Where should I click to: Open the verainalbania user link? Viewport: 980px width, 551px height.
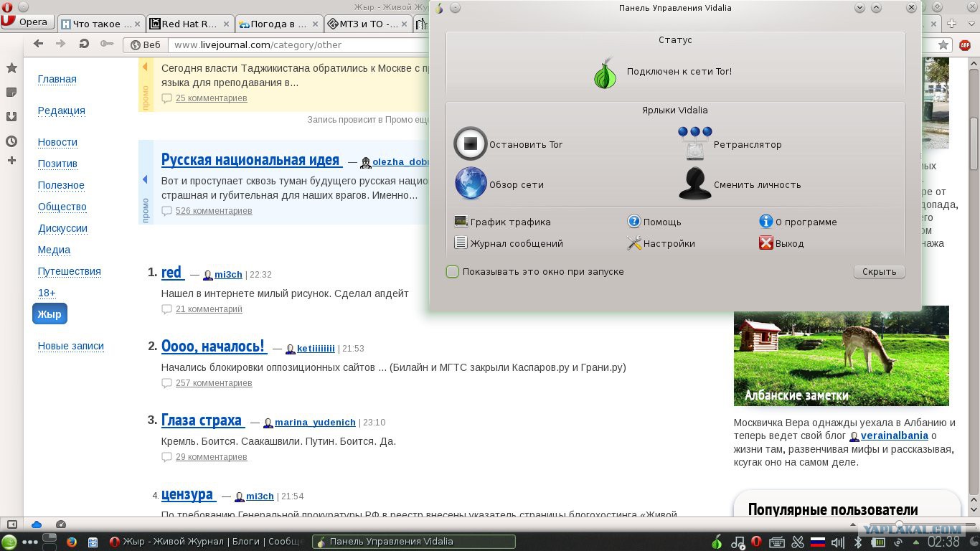(894, 435)
